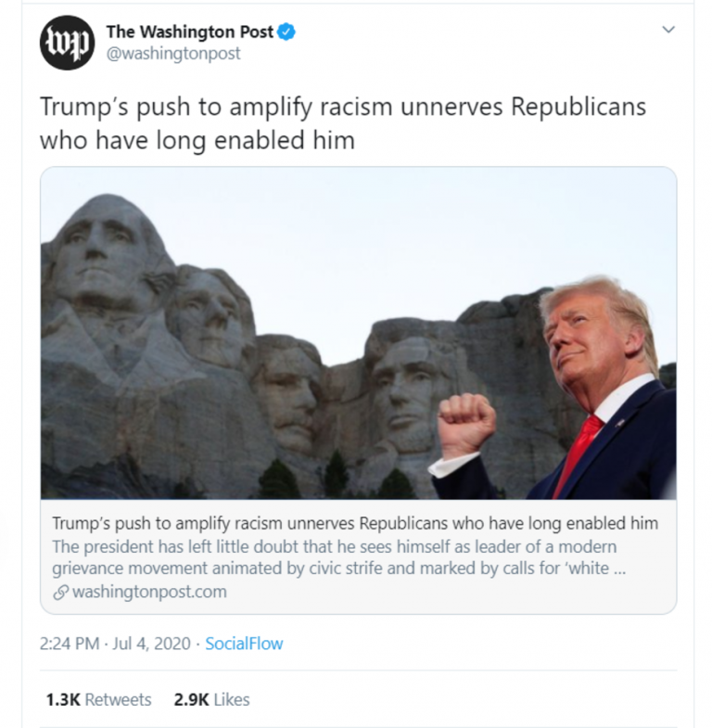Click the red tie in the photo

[x=578, y=455]
